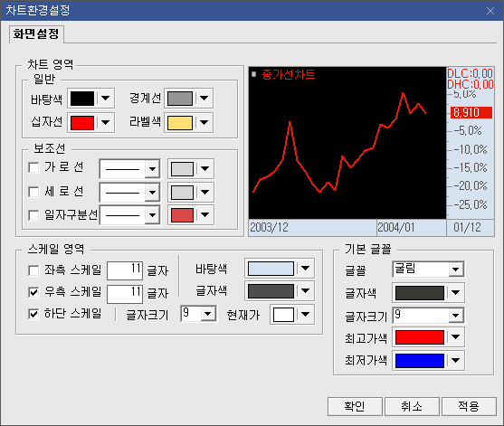Click the DHC:0.00 text in preview

pyautogui.click(x=471, y=84)
